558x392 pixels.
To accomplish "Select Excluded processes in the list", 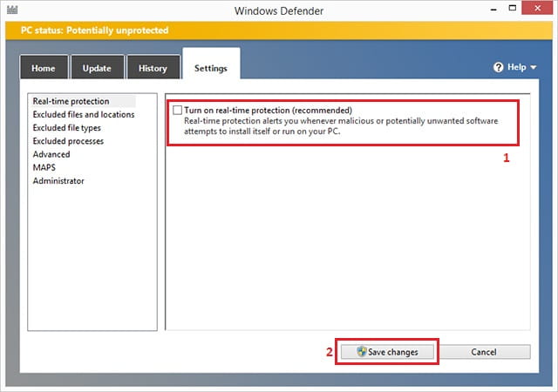I will click(68, 141).
